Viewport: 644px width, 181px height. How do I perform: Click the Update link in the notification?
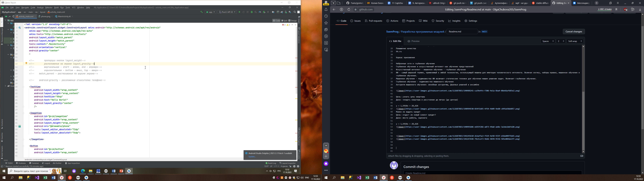point(252,157)
